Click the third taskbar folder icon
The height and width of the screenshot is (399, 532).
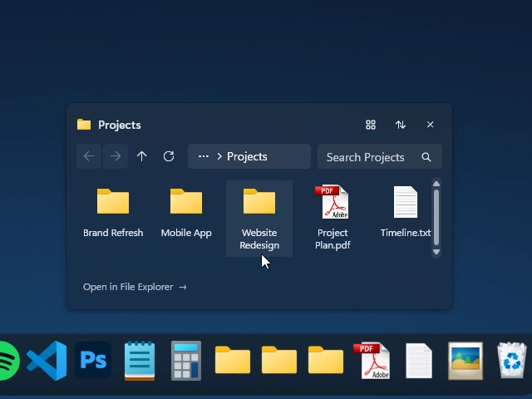click(x=326, y=360)
